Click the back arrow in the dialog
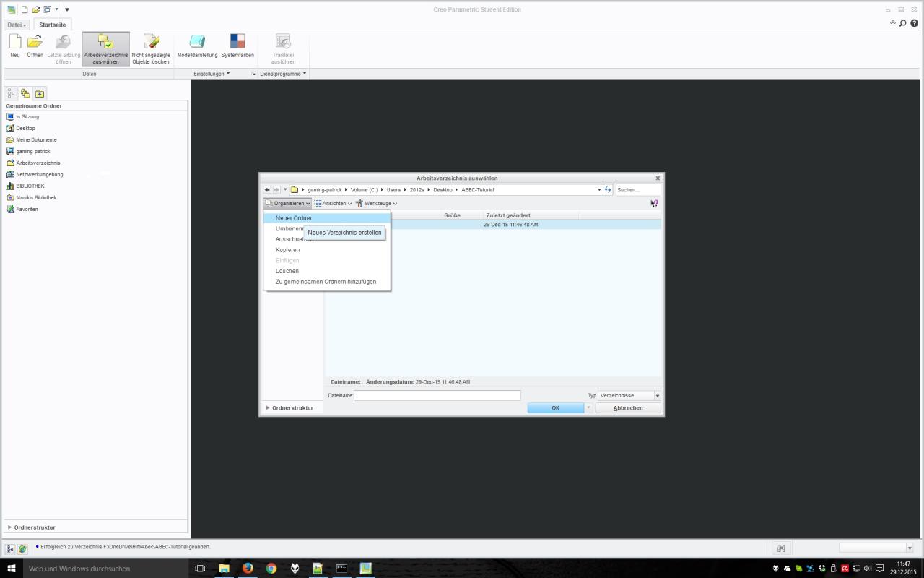924x578 pixels. [268, 190]
